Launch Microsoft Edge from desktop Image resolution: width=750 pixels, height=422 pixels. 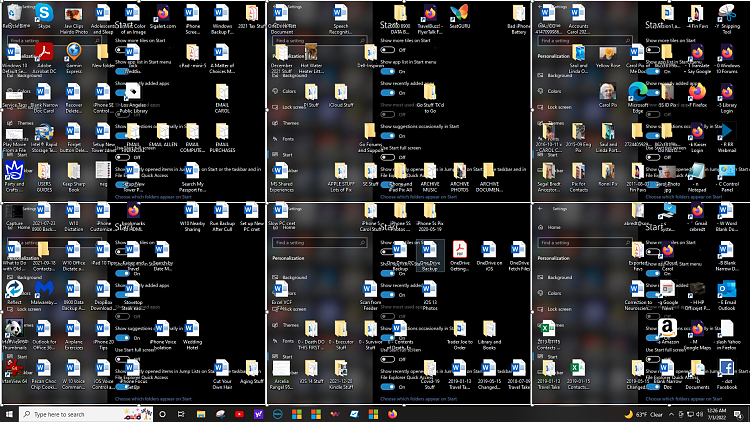pyautogui.click(x=637, y=96)
